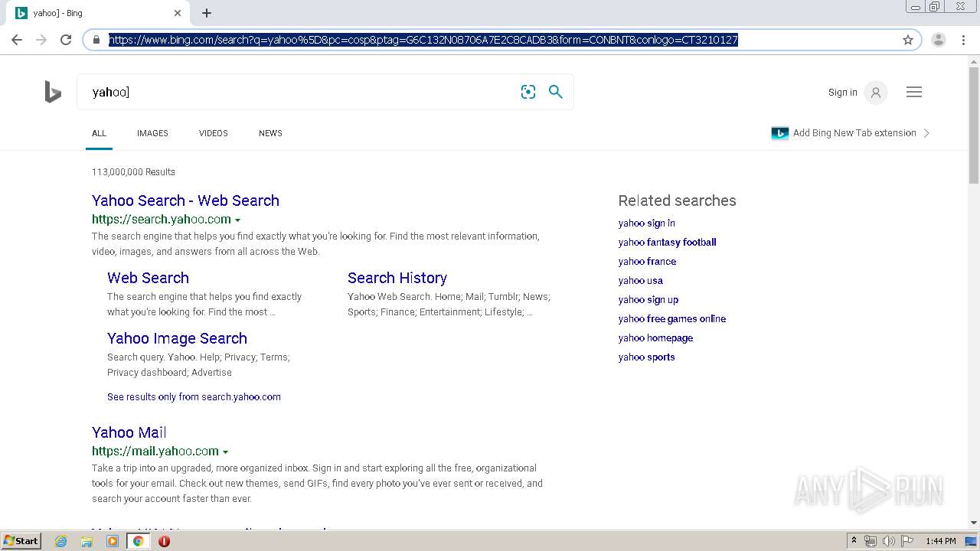This screenshot has height=551, width=980.
Task: Expand arrow next to Bing extension
Action: point(927,133)
